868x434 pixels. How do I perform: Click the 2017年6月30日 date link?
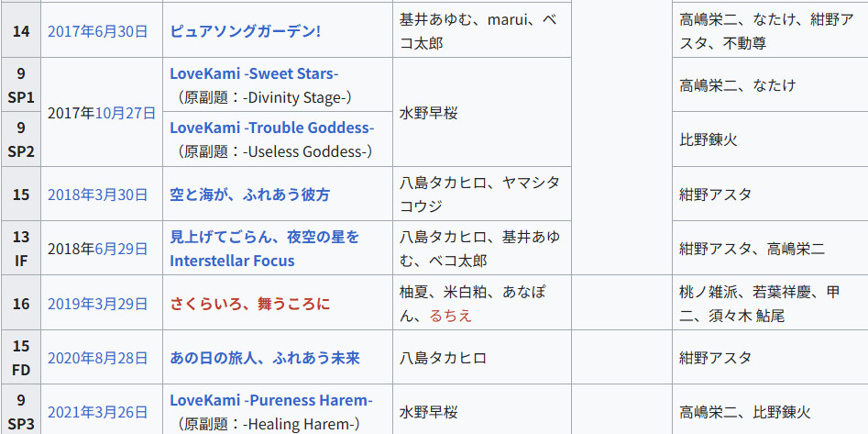point(97,31)
